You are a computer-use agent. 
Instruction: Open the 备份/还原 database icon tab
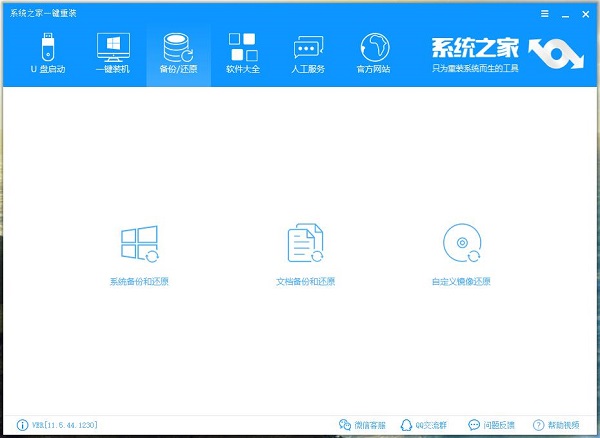(178, 47)
